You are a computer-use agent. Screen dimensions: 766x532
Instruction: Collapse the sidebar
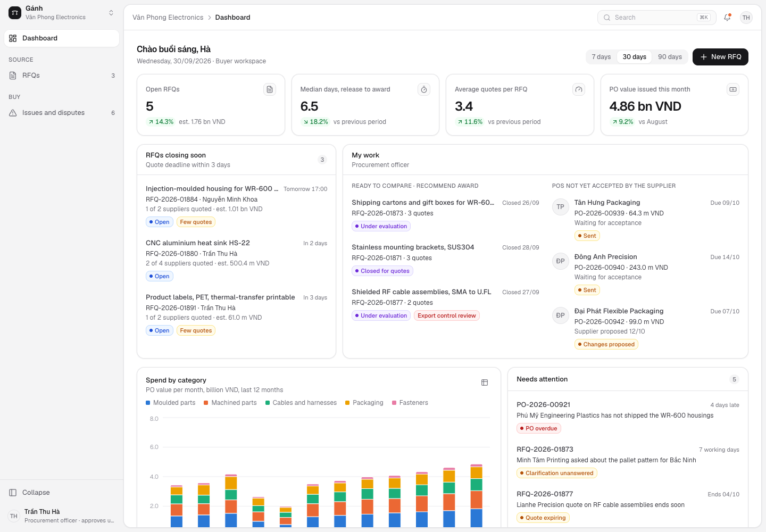click(62, 493)
